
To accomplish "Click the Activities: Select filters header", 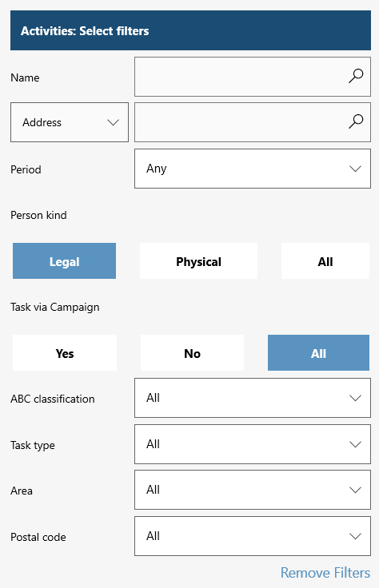I will point(190,30).
